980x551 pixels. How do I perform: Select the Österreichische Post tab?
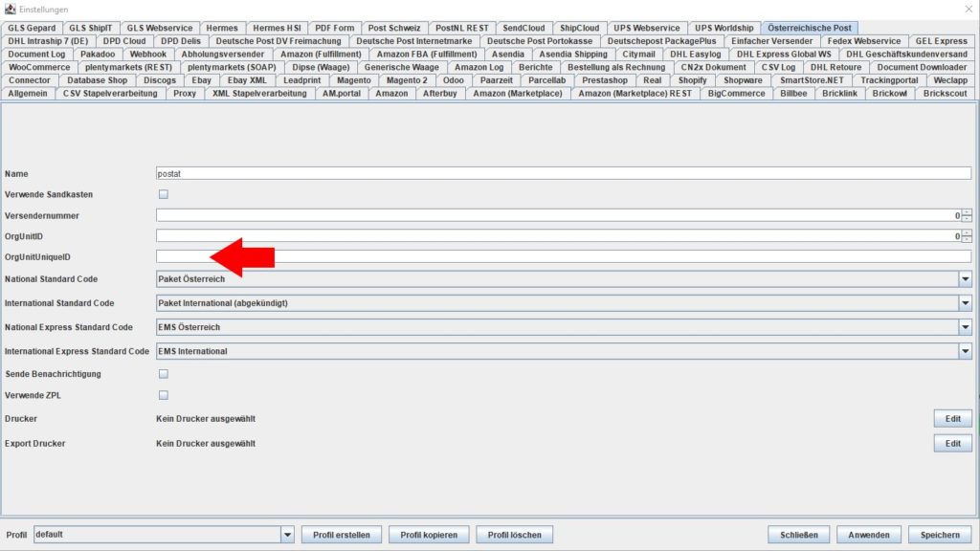[x=810, y=28]
